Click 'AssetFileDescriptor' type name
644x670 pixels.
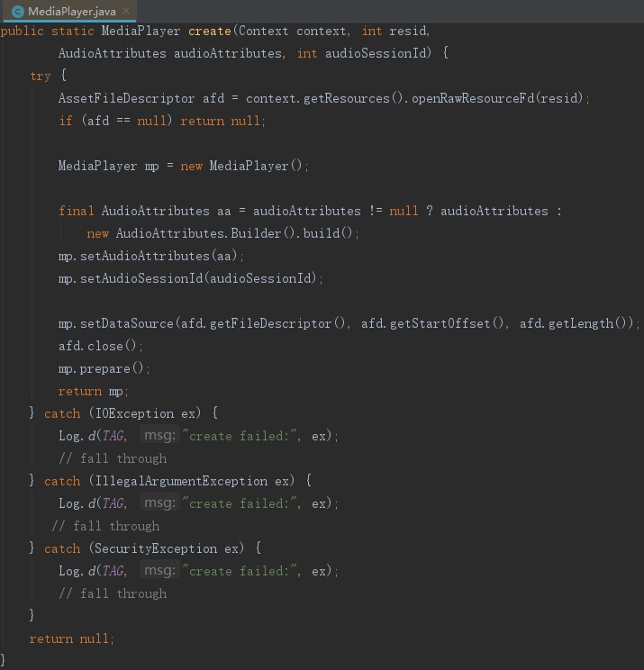click(126, 98)
